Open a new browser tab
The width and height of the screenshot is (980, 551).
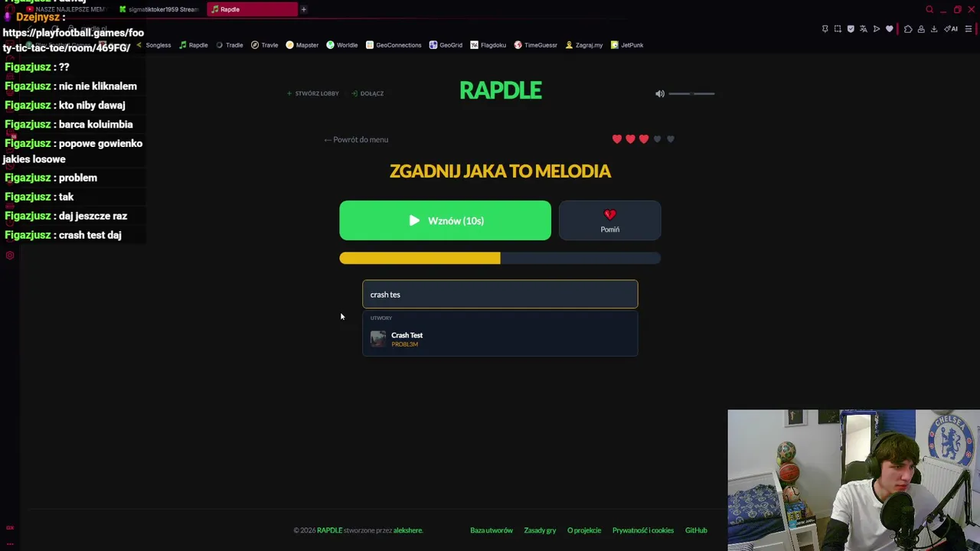coord(304,9)
